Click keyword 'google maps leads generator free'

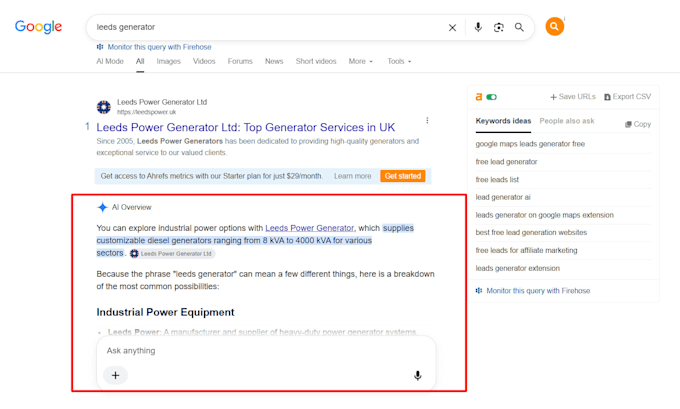click(530, 144)
